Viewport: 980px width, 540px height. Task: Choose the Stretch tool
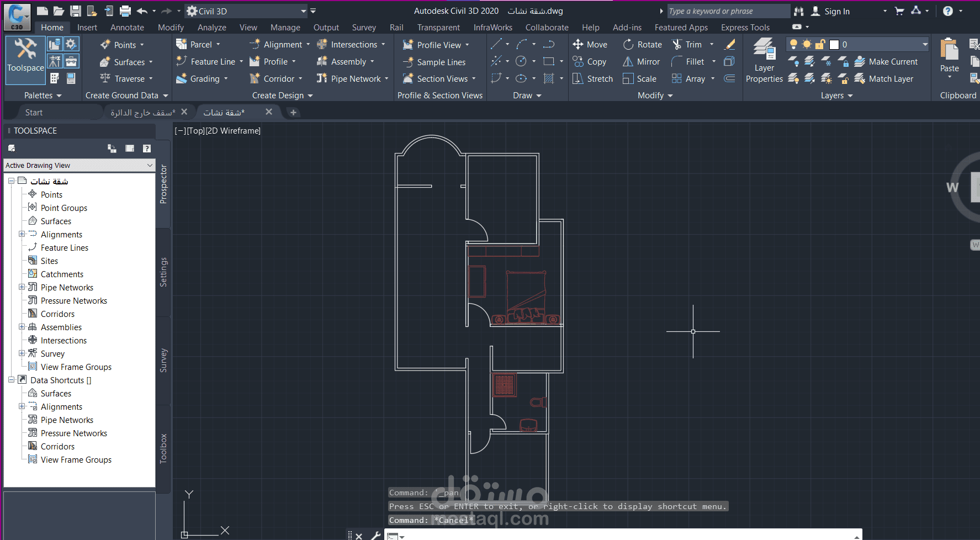[593, 79]
